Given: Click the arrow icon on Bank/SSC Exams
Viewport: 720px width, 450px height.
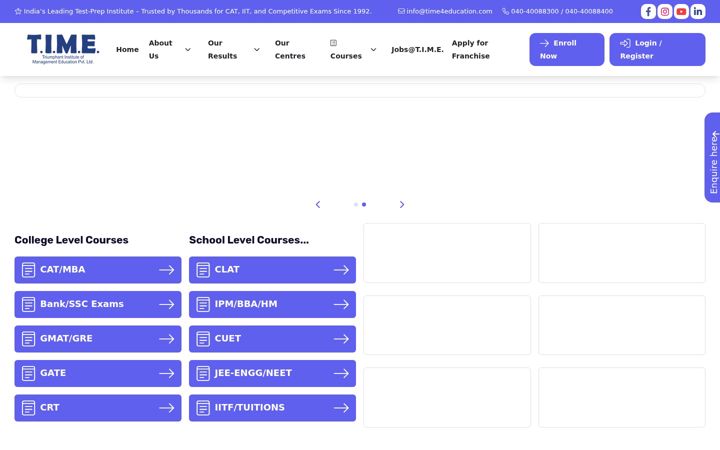Looking at the screenshot, I should [x=167, y=304].
